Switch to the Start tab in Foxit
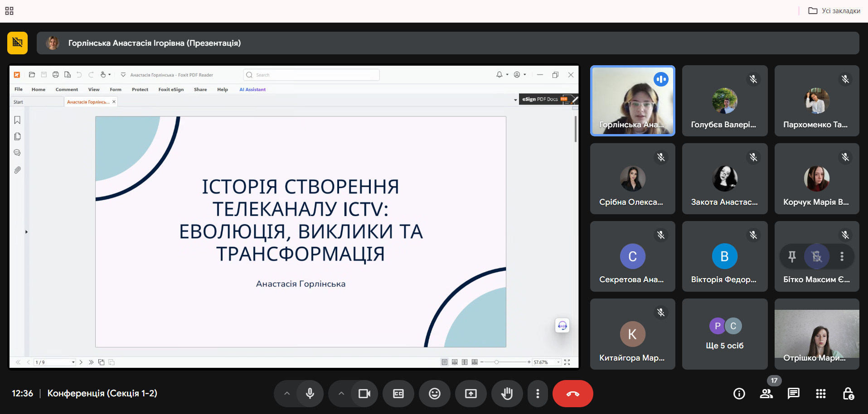The width and height of the screenshot is (868, 414). (37, 102)
